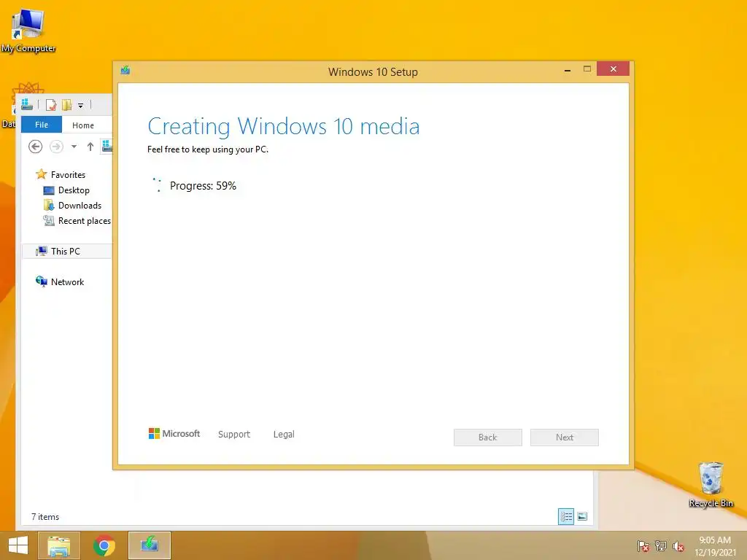The image size is (747, 560).
Task: Click Explorer's Back navigation arrow
Action: 35,147
